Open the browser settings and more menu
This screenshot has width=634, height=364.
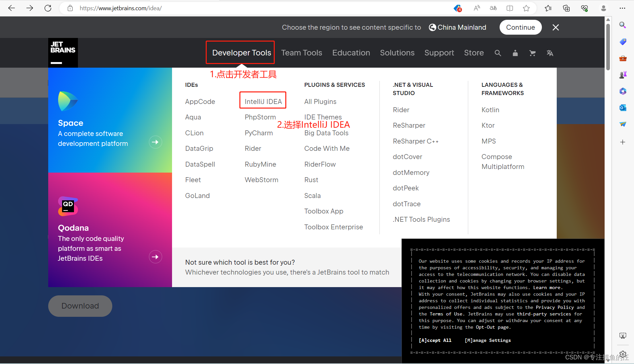pyautogui.click(x=622, y=8)
